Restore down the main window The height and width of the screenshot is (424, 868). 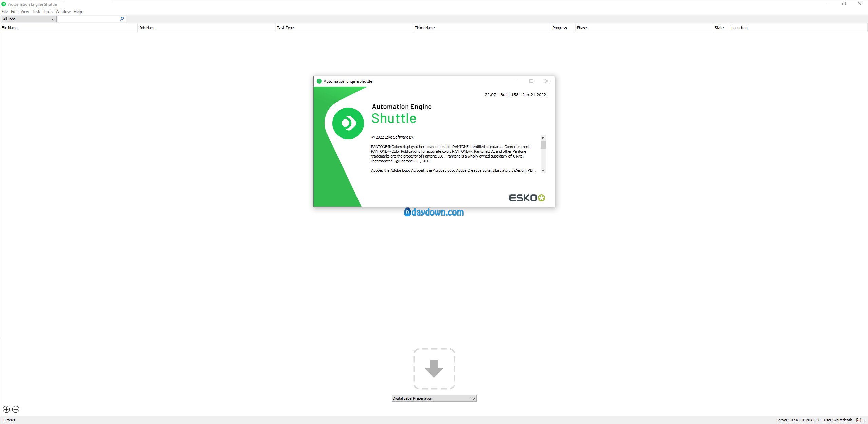coord(844,4)
